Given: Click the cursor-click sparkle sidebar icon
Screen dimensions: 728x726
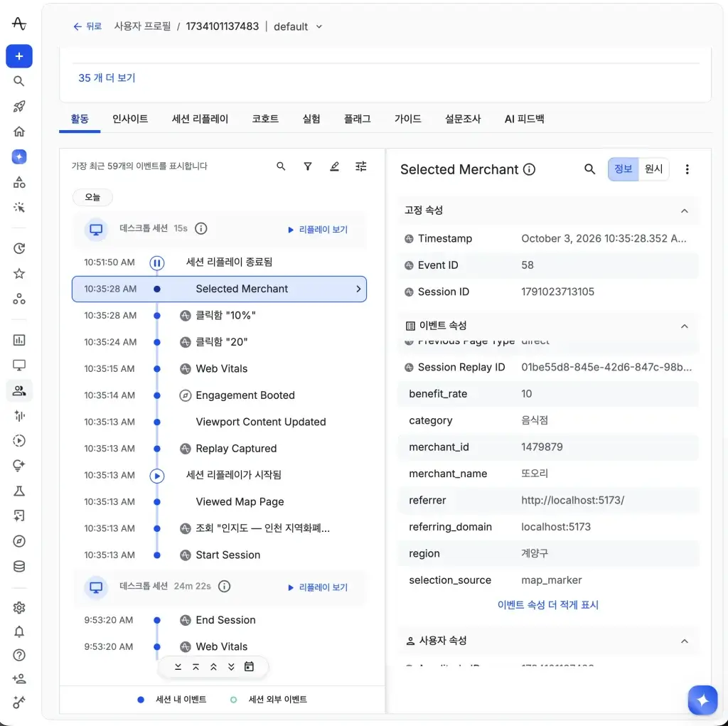Looking at the screenshot, I should click(x=19, y=207).
